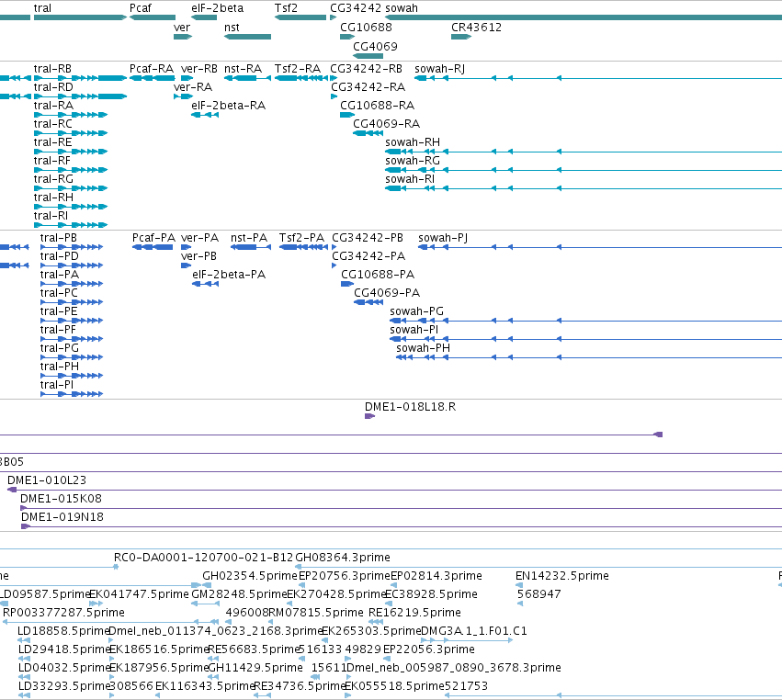Click transcript nst-RA
The height and width of the screenshot is (700, 782).
click(x=243, y=69)
